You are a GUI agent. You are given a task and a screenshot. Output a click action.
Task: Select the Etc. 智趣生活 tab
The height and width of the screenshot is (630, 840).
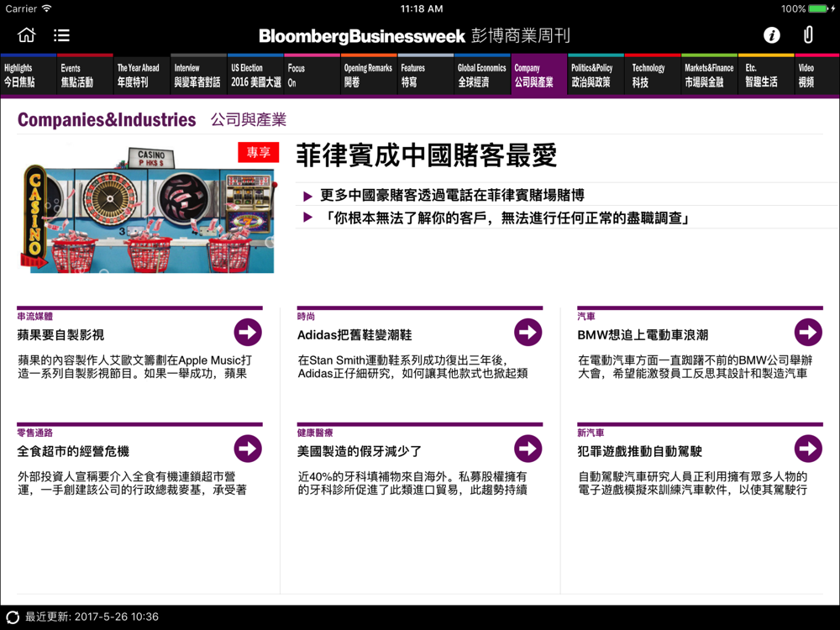coord(766,75)
